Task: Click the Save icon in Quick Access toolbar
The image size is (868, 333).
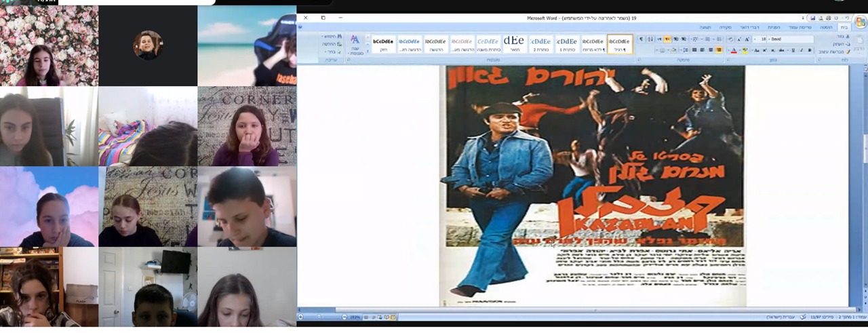Action: [812, 18]
